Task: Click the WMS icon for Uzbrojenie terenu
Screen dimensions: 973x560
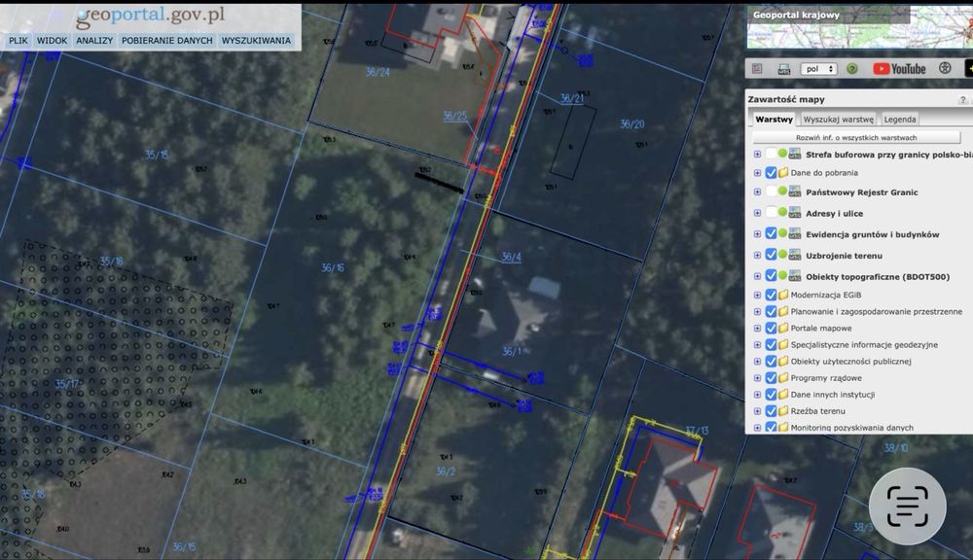Action: 794,255
